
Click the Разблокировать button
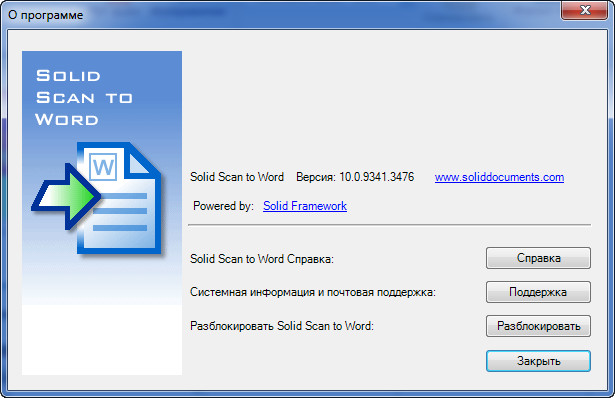coord(538,326)
